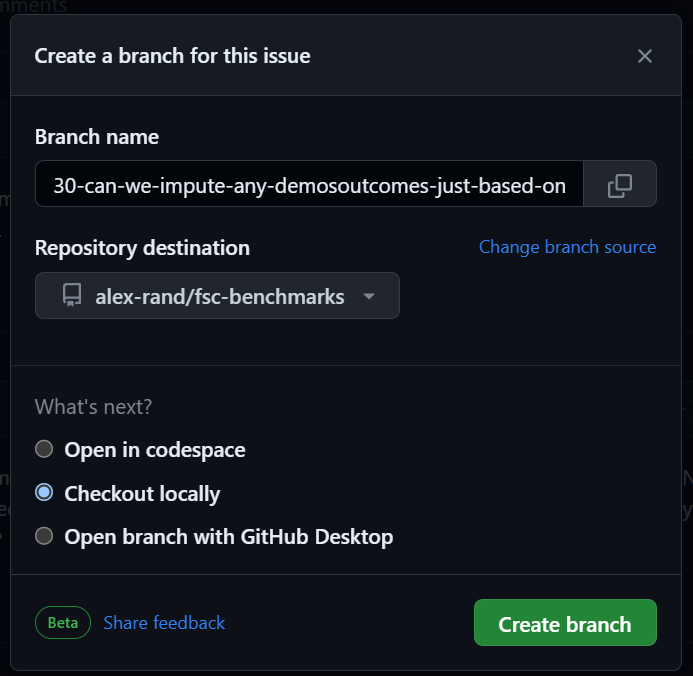The width and height of the screenshot is (693, 676).
Task: Click the Checkout locally label text
Action: click(142, 494)
